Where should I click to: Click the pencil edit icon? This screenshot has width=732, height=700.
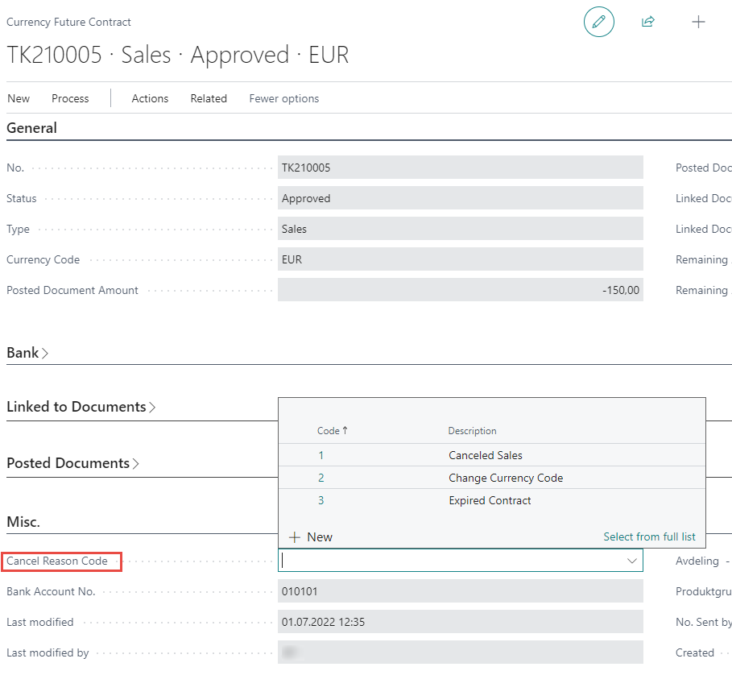(598, 23)
